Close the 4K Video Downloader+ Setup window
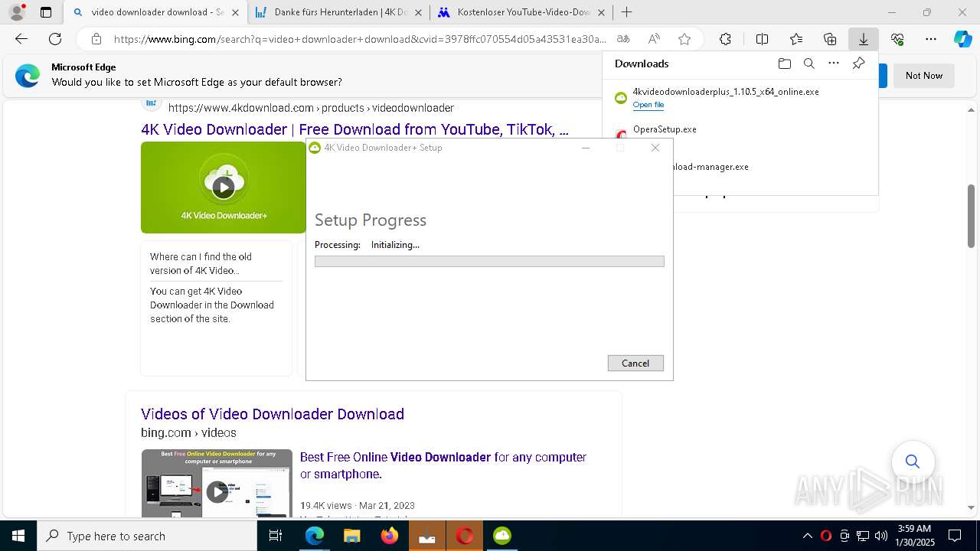980x551 pixels. (655, 148)
